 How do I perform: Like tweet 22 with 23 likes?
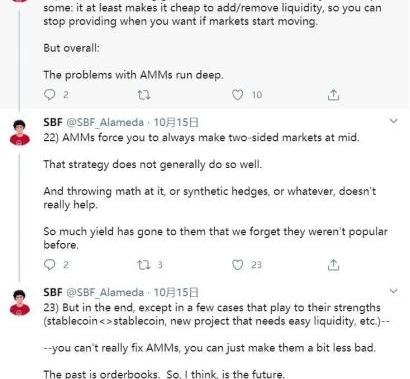click(x=237, y=265)
